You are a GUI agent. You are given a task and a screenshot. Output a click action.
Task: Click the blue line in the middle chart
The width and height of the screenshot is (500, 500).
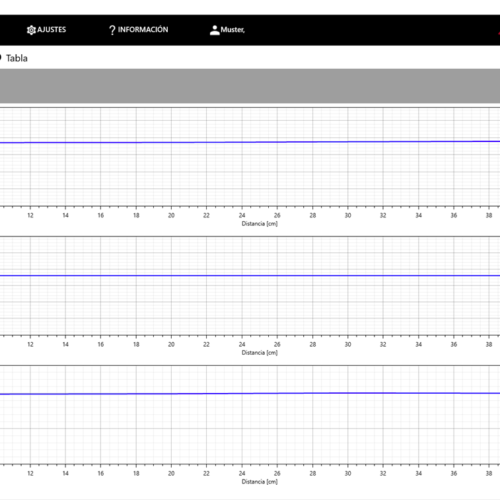(x=250, y=276)
